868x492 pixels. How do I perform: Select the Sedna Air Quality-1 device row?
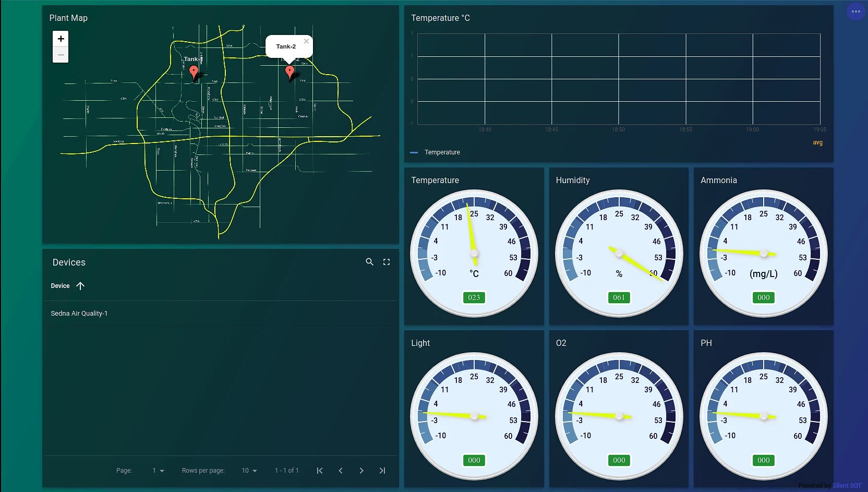click(x=79, y=313)
